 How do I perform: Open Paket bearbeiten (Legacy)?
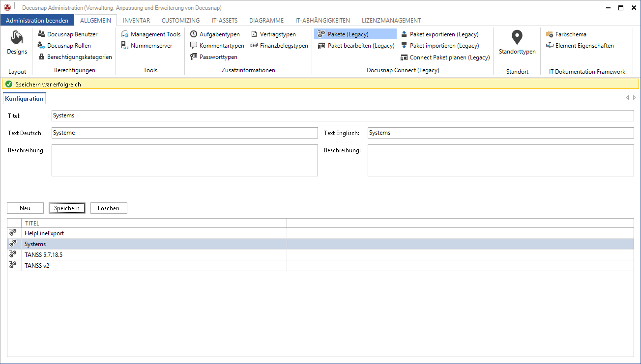356,46
